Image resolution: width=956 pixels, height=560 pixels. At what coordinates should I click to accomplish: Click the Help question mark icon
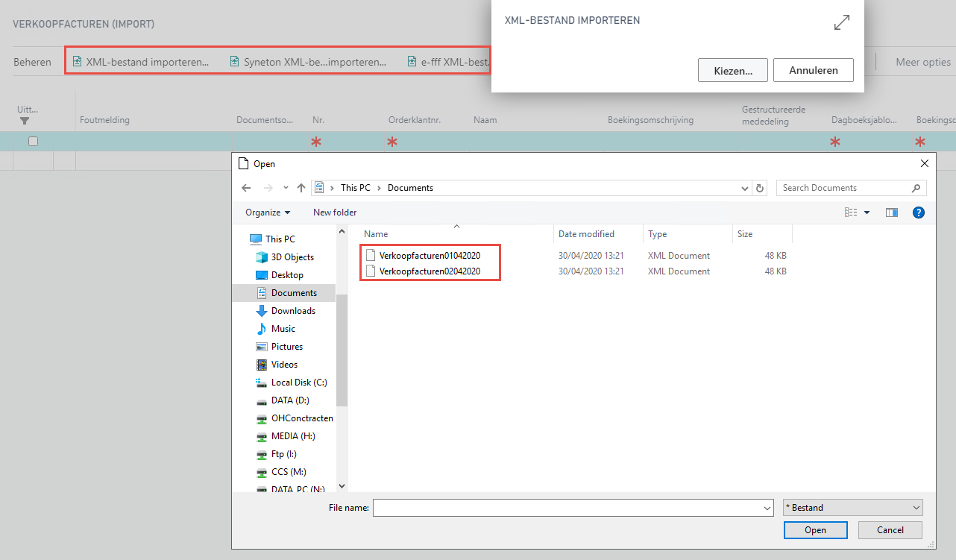point(919,213)
